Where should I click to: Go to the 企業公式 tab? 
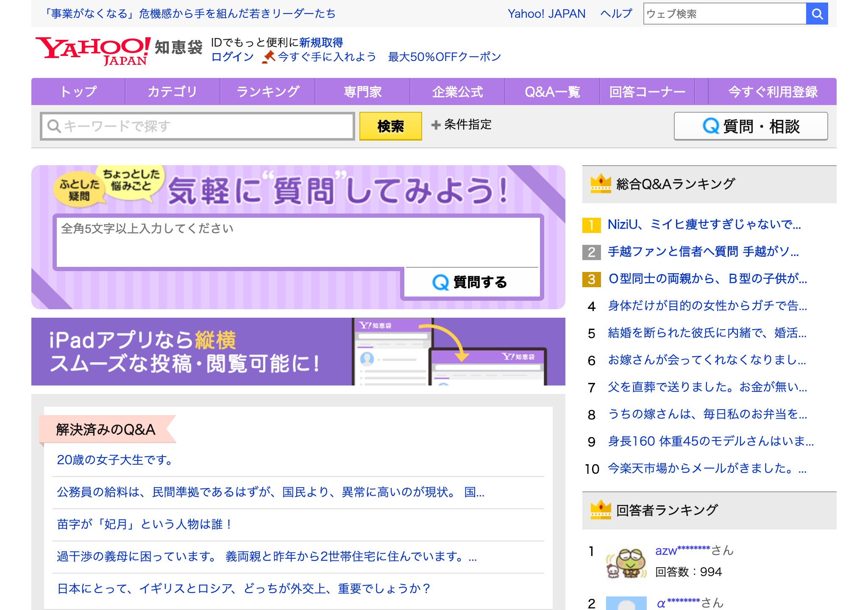[457, 91]
